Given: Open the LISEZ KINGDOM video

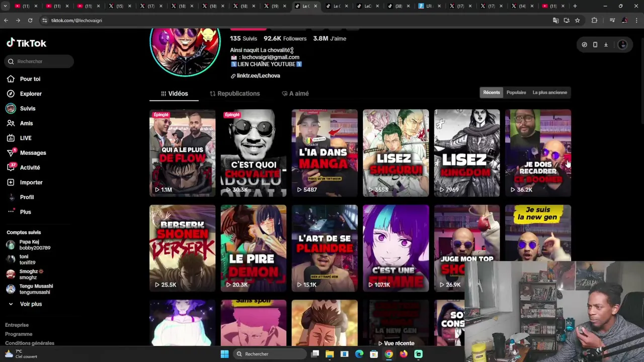Looking at the screenshot, I should pyautogui.click(x=467, y=153).
